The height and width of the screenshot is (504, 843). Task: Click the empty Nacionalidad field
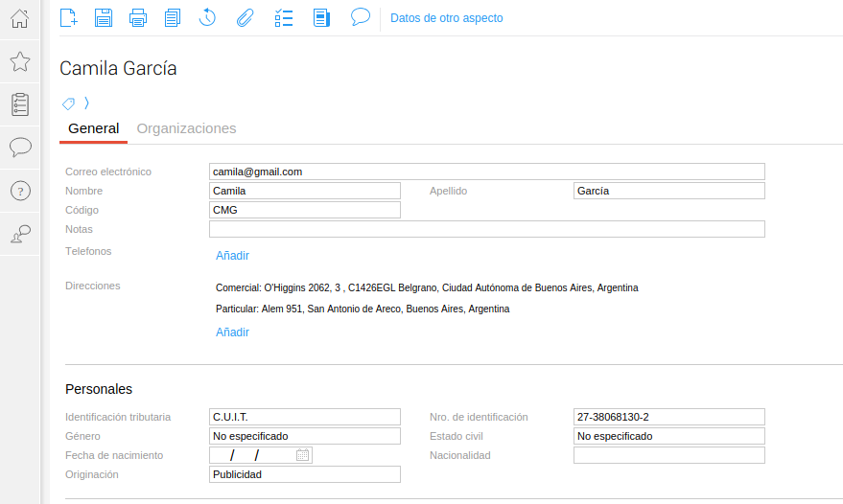669,455
